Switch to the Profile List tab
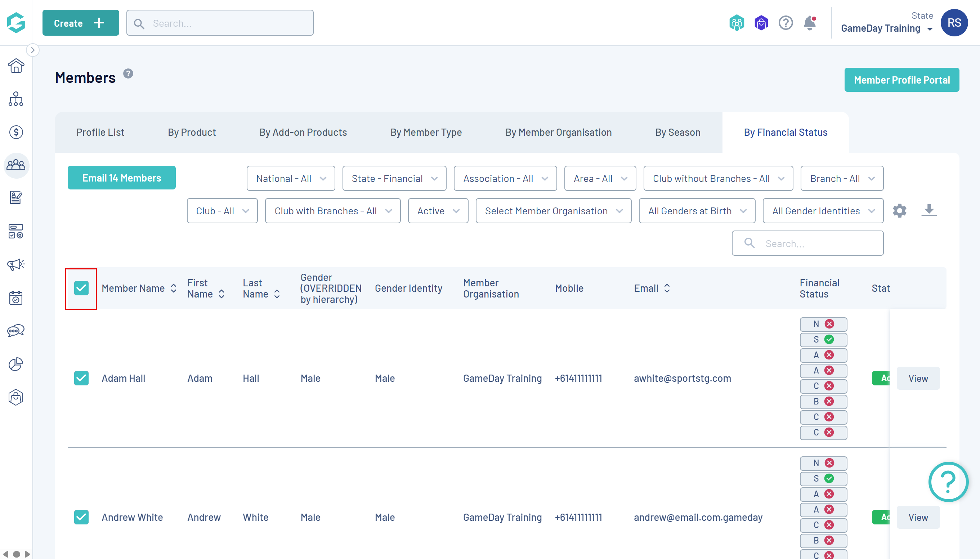 click(x=100, y=133)
